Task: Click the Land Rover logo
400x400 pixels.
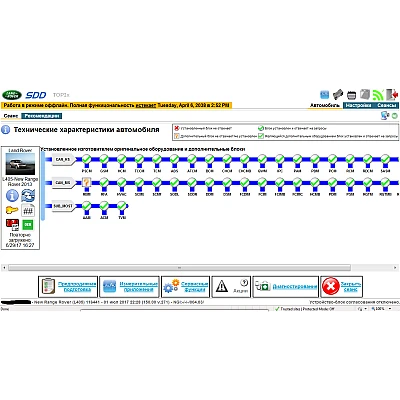Action: pos(12,95)
